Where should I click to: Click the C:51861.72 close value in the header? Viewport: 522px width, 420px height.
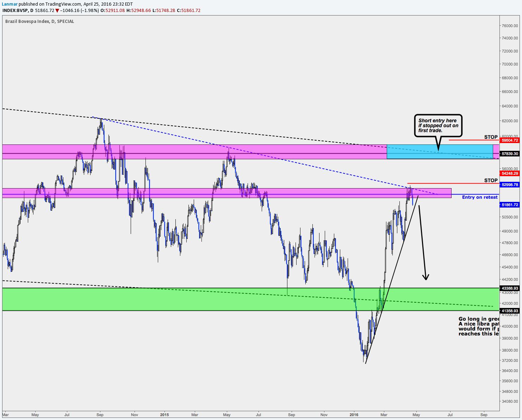(189, 11)
